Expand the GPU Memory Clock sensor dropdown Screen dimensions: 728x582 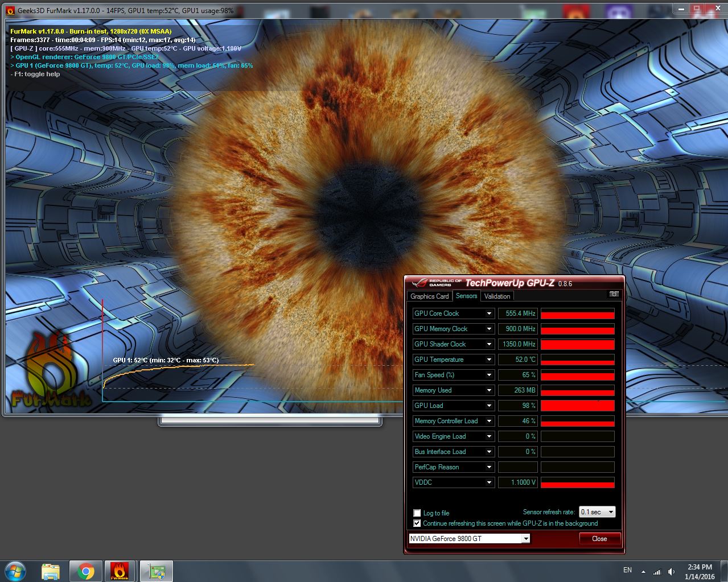pyautogui.click(x=489, y=329)
